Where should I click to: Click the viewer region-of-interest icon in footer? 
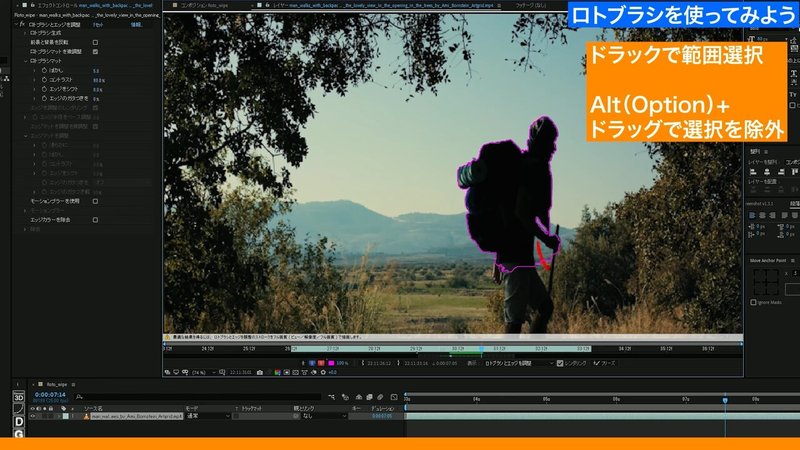[295, 372]
